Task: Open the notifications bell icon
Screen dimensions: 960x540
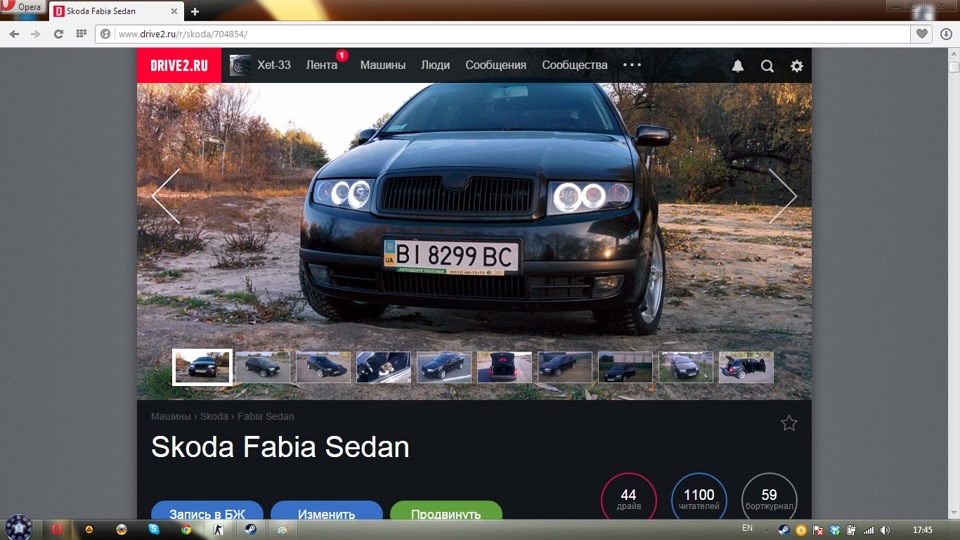Action: click(x=738, y=66)
